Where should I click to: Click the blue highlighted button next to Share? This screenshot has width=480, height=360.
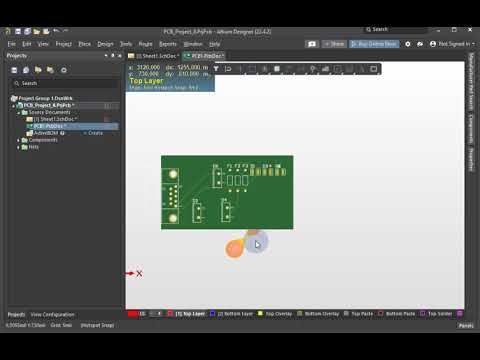tap(374, 44)
